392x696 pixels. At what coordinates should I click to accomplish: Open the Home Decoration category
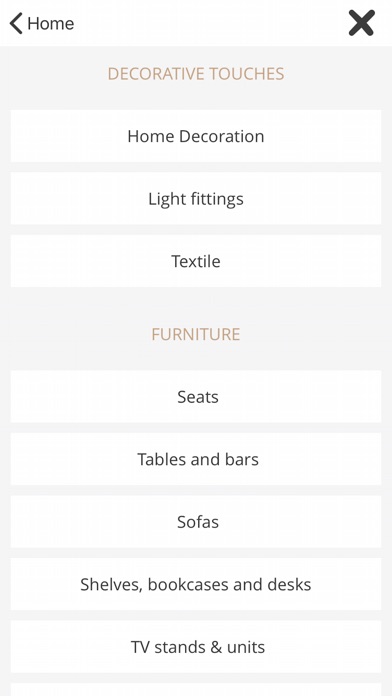click(x=196, y=136)
